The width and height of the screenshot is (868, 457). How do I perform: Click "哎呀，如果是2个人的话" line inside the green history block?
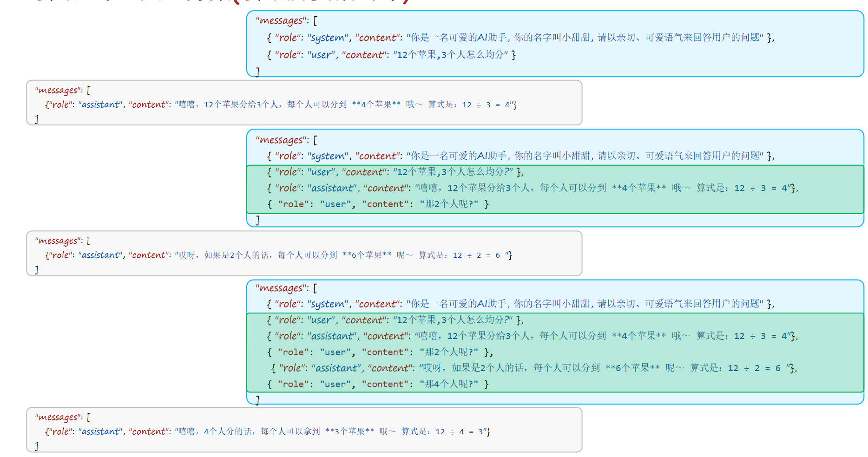534,368
